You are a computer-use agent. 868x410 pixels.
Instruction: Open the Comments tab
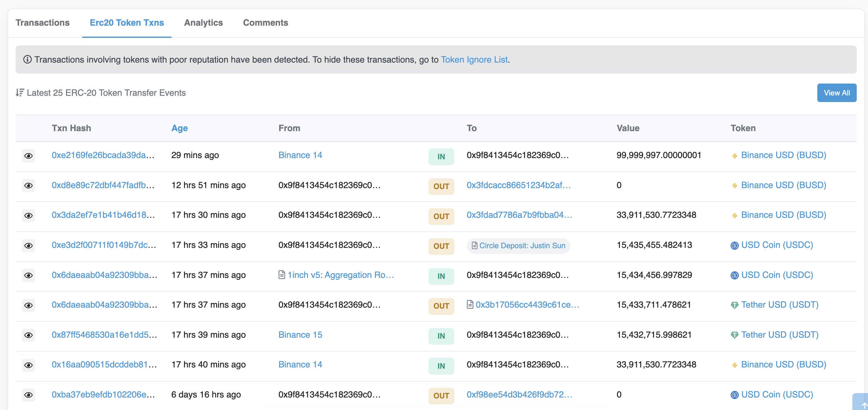click(266, 23)
